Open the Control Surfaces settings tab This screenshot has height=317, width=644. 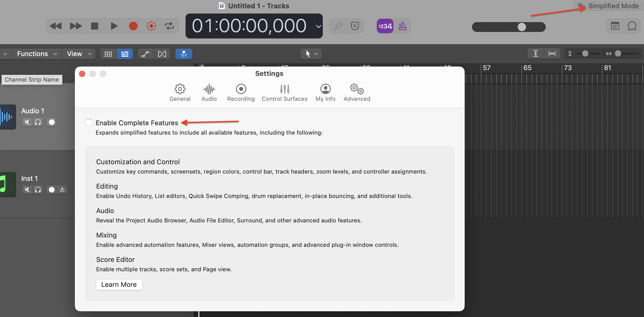[x=284, y=93]
